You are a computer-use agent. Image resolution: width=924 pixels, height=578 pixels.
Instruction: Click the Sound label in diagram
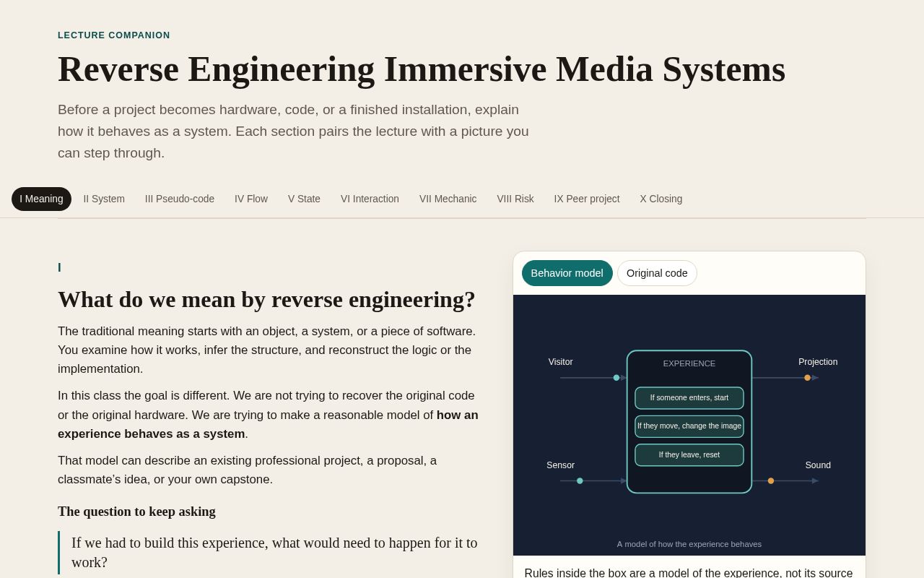(818, 465)
